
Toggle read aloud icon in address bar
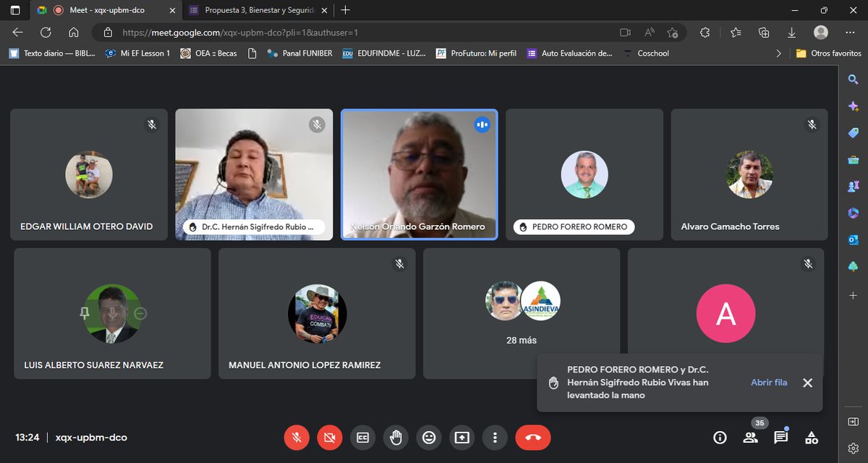(650, 33)
